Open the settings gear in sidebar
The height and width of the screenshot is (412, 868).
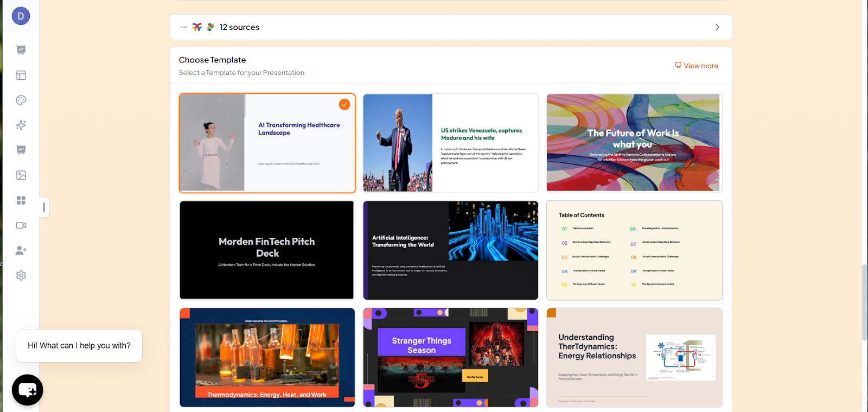point(21,275)
